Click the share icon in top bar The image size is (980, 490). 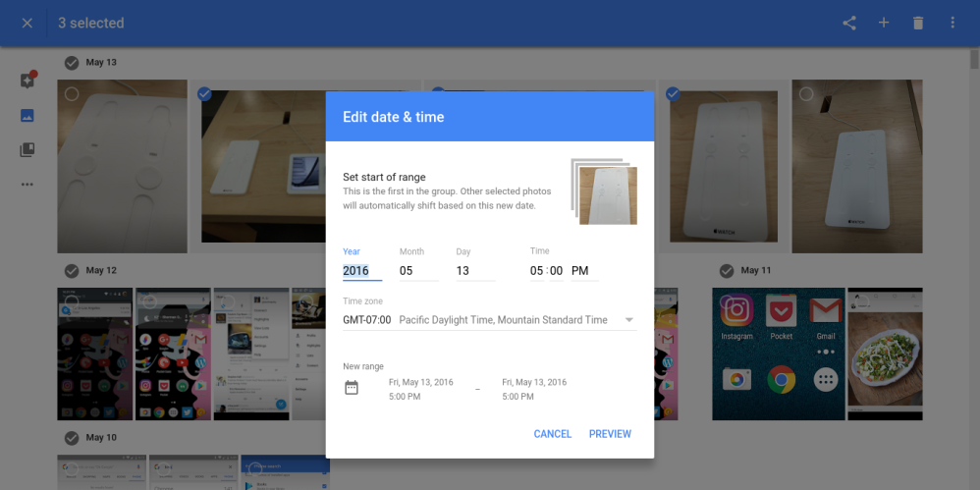pos(849,23)
